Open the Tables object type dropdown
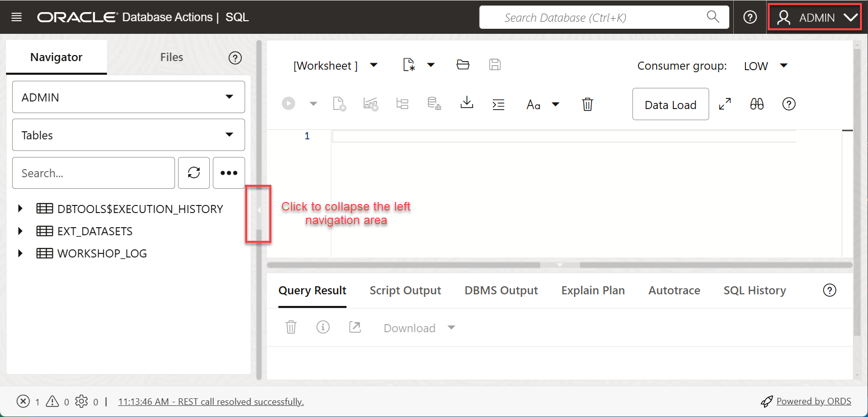Viewport: 868px width, 417px height. [129, 135]
